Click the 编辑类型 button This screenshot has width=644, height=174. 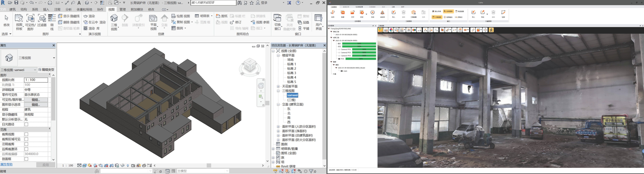point(46,70)
